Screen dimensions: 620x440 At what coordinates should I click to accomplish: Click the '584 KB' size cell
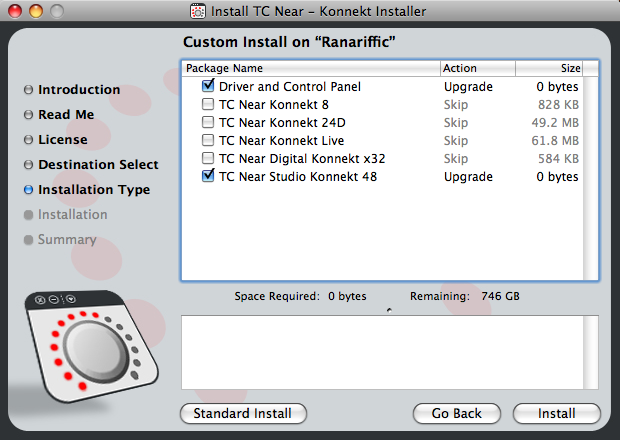pyautogui.click(x=558, y=159)
